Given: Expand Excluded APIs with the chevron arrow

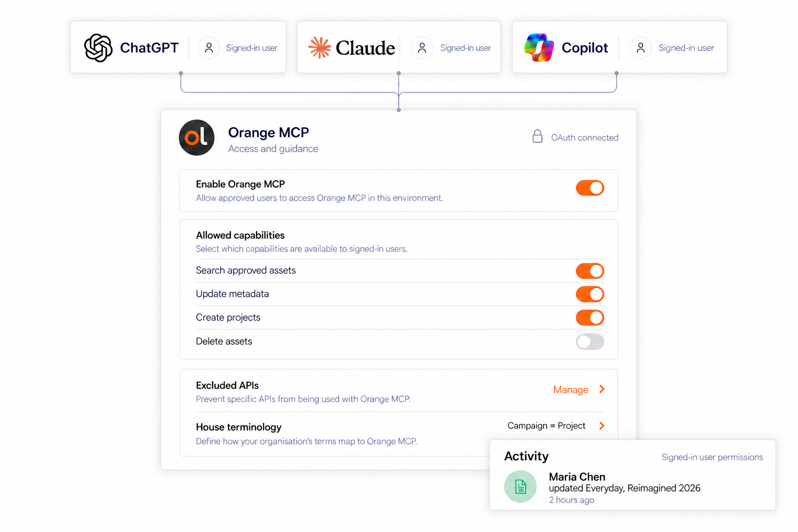Looking at the screenshot, I should point(602,389).
